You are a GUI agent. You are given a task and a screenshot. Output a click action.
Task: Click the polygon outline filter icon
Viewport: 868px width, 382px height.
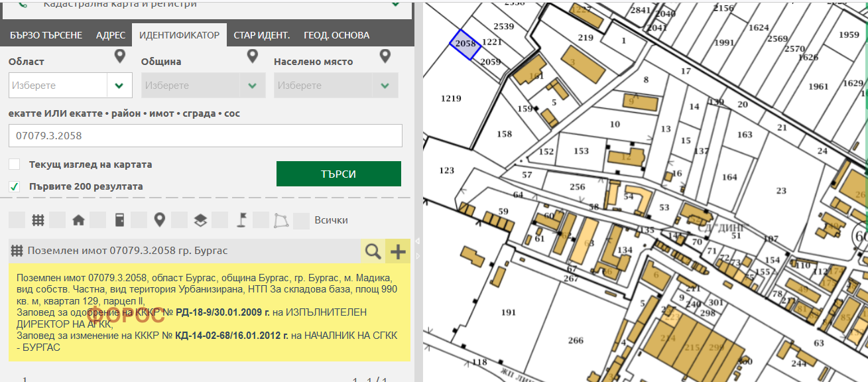click(x=282, y=220)
